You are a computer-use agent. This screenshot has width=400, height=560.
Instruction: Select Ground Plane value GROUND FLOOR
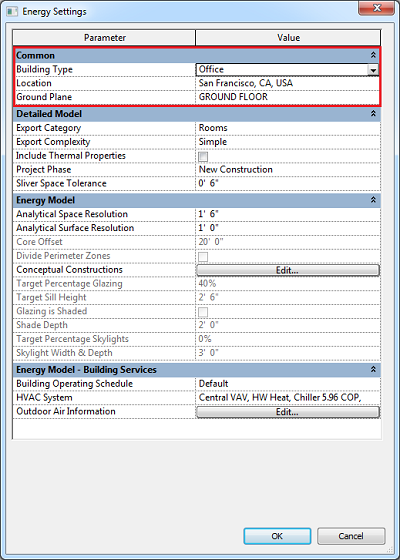pos(288,97)
